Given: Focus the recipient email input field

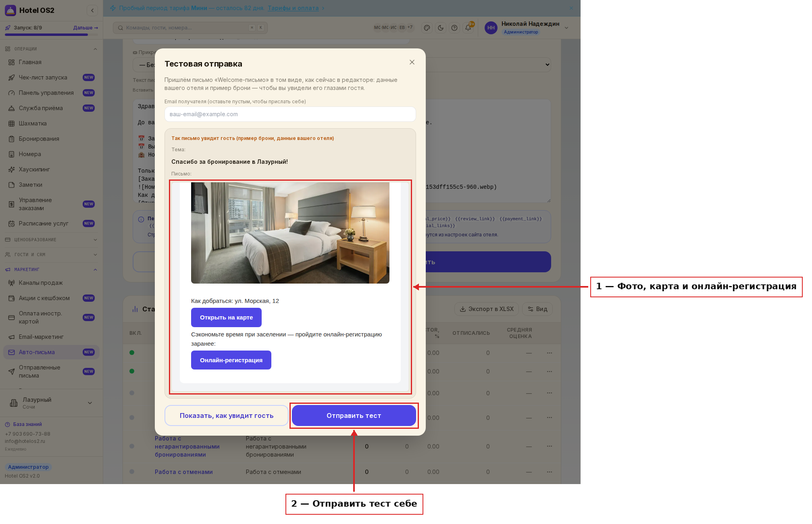Looking at the screenshot, I should coord(290,114).
